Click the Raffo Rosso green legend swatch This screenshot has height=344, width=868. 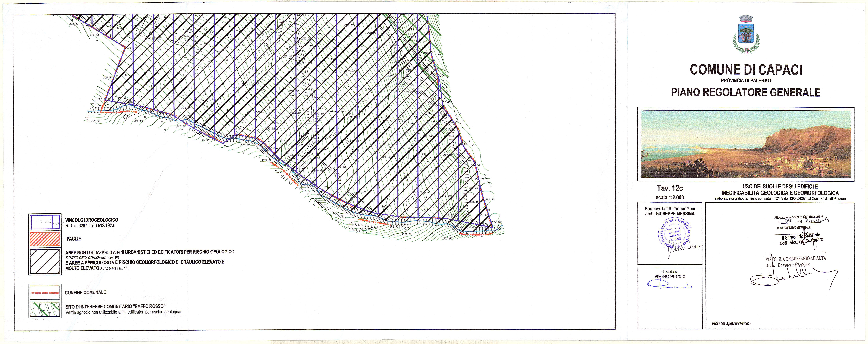[45, 310]
